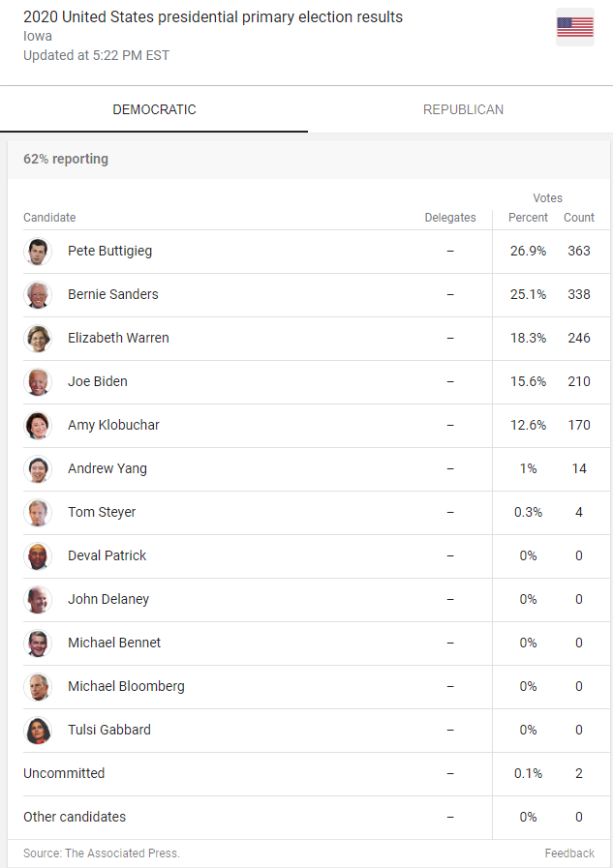Click the Delegates column header

[x=450, y=218]
